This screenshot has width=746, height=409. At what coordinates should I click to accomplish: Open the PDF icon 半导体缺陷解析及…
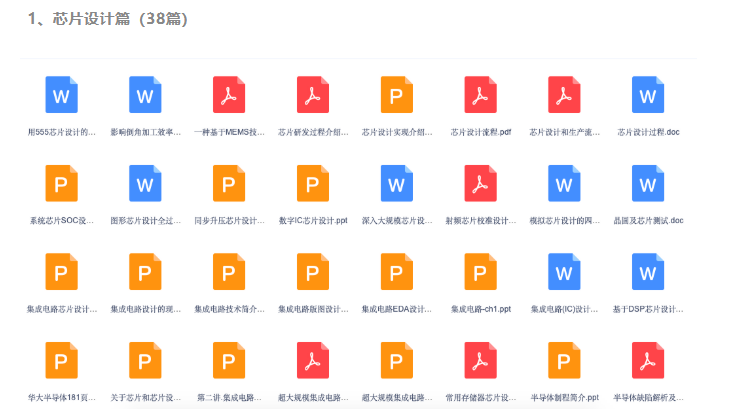pyautogui.click(x=648, y=360)
